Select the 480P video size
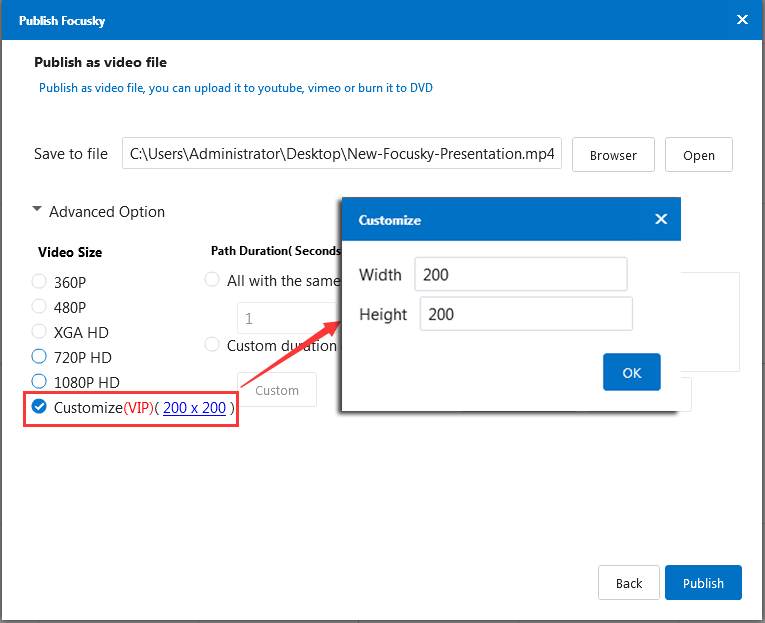The image size is (765, 623). pos(39,306)
